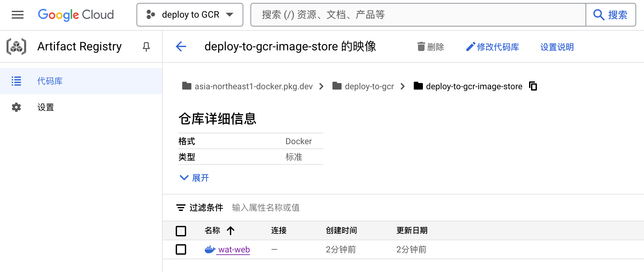Open 设置说明 link
This screenshot has height=272, width=644.
[557, 47]
